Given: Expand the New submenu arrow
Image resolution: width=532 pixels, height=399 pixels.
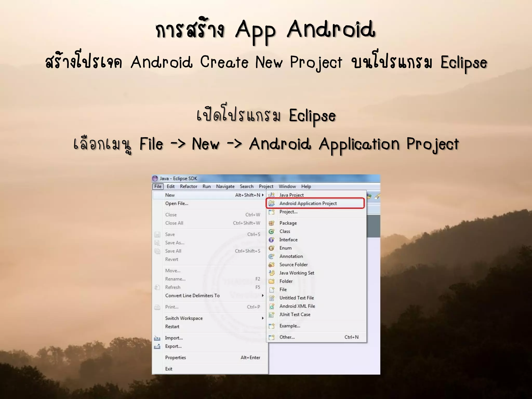Looking at the screenshot, I should 263,195.
